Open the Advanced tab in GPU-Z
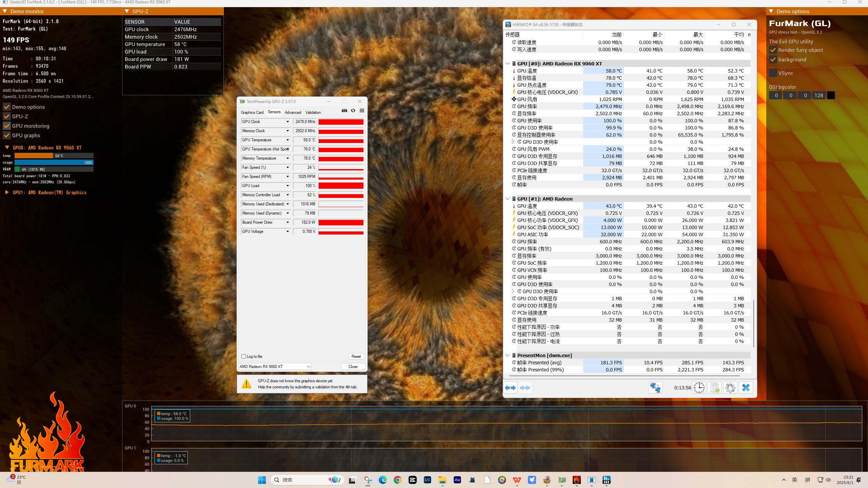Image resolution: width=868 pixels, height=488 pixels. (x=293, y=113)
